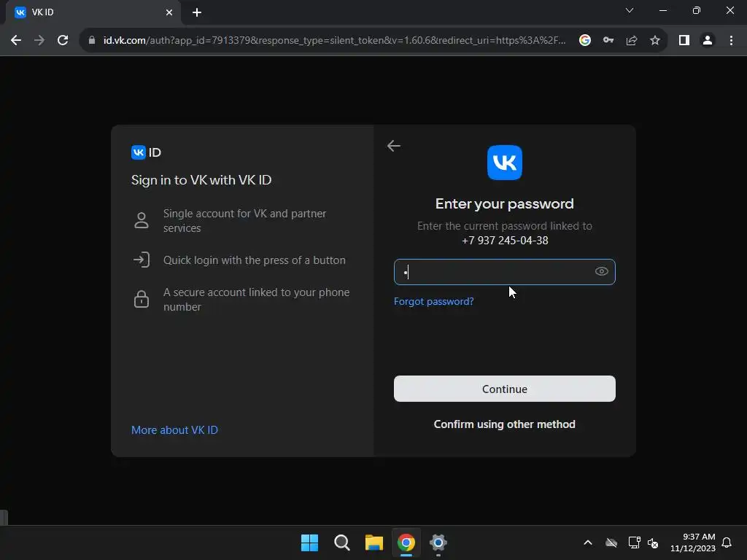Click the phone number +7 937 245-04-38
Image resolution: width=747 pixels, height=560 pixels.
pos(505,241)
